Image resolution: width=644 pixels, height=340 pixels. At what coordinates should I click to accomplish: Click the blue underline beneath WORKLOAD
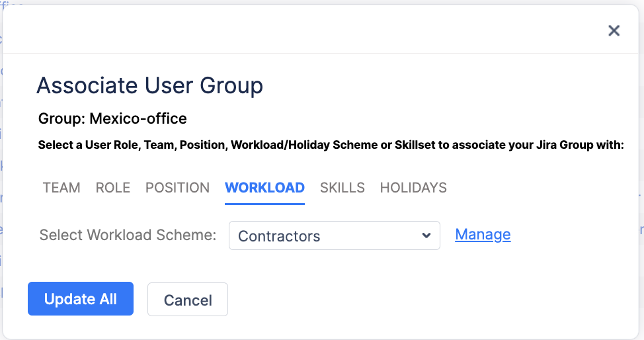pos(264,203)
